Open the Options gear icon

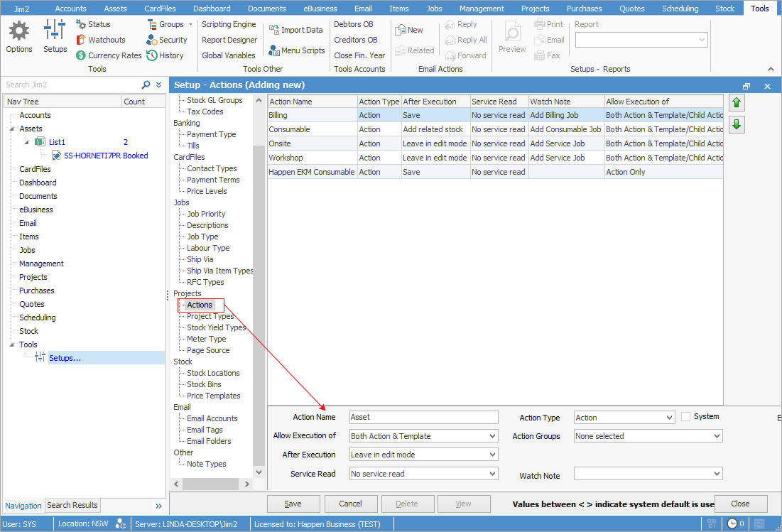click(19, 31)
